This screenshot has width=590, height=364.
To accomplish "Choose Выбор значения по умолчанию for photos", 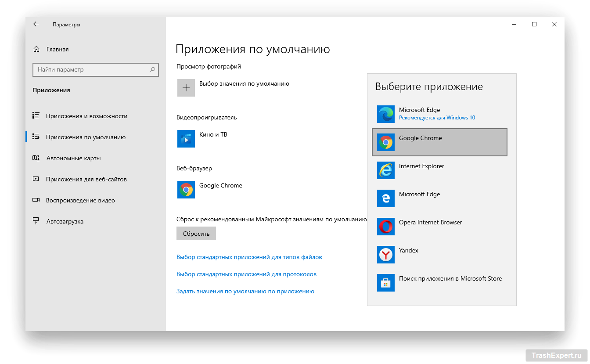I will click(244, 83).
